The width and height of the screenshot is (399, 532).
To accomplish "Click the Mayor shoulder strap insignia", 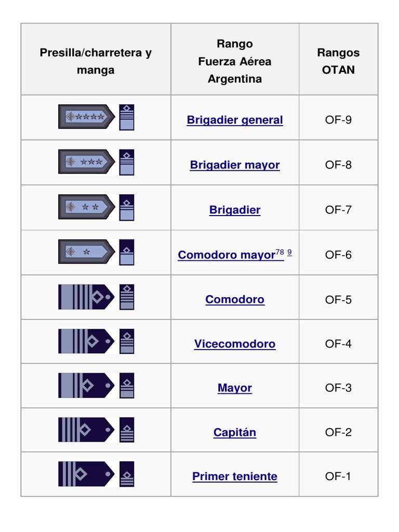I will click(87, 385).
